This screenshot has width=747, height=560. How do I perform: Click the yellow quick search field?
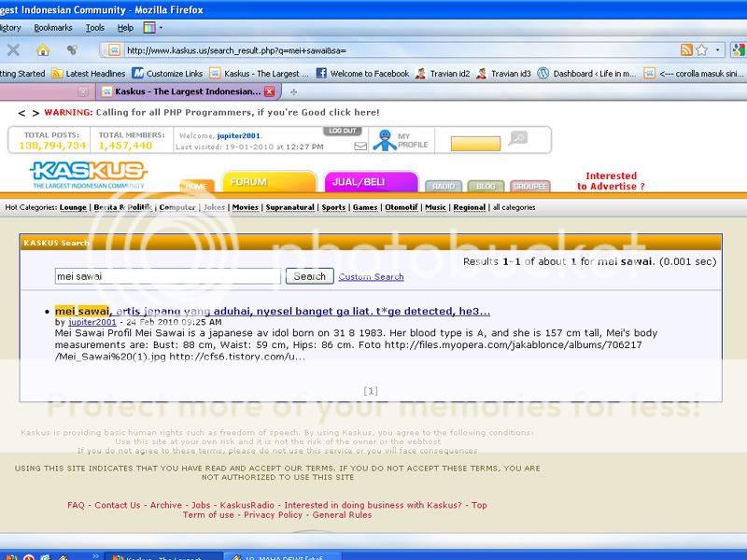[475, 144]
